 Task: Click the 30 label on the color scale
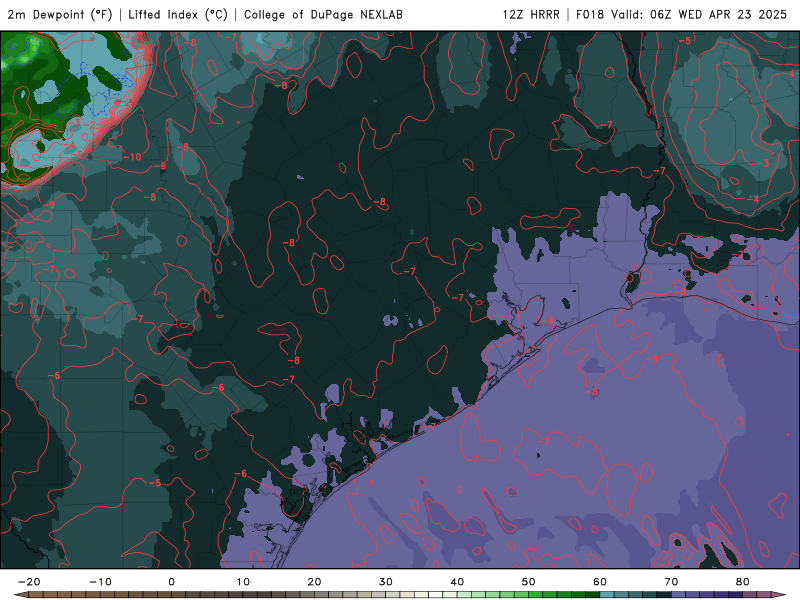(386, 582)
